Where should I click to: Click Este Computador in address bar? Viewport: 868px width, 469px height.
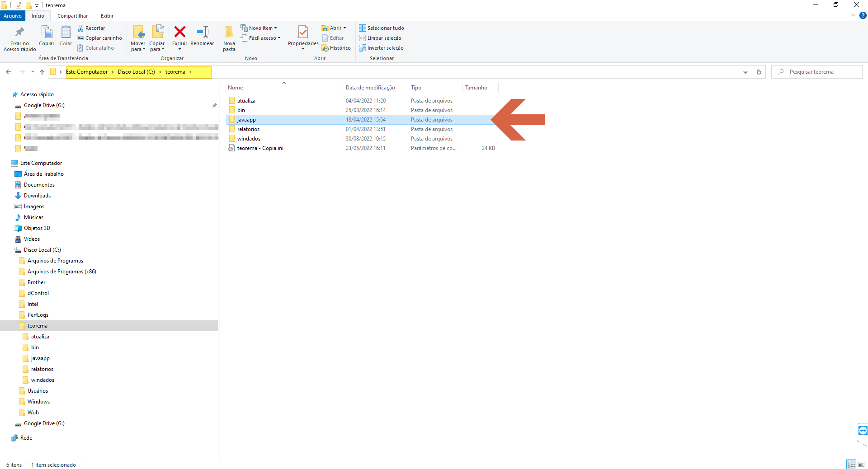(x=87, y=72)
